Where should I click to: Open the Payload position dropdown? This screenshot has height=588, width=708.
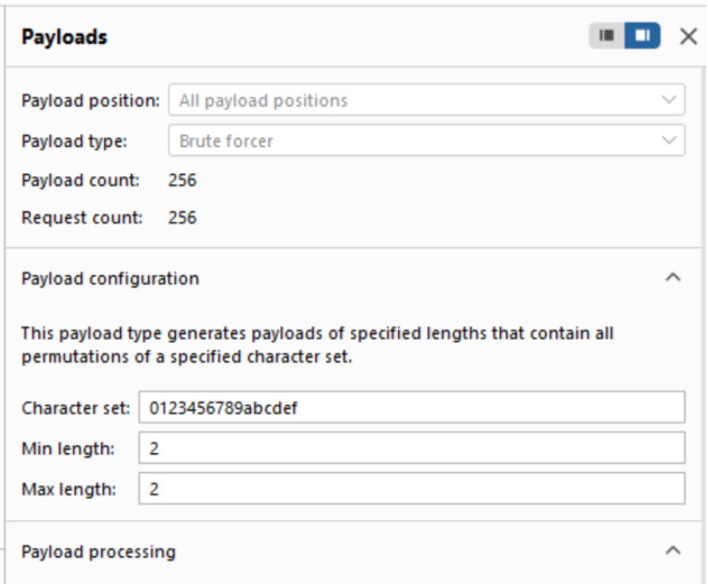click(426, 100)
